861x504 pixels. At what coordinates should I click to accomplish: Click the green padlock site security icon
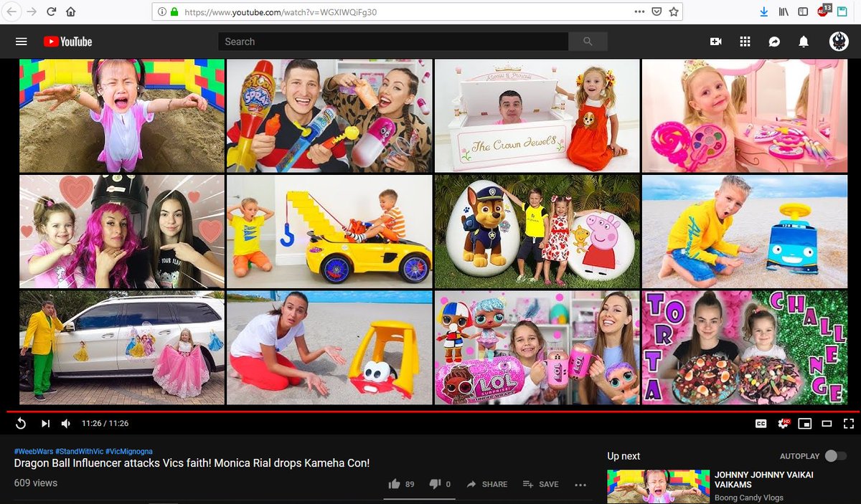(x=174, y=12)
